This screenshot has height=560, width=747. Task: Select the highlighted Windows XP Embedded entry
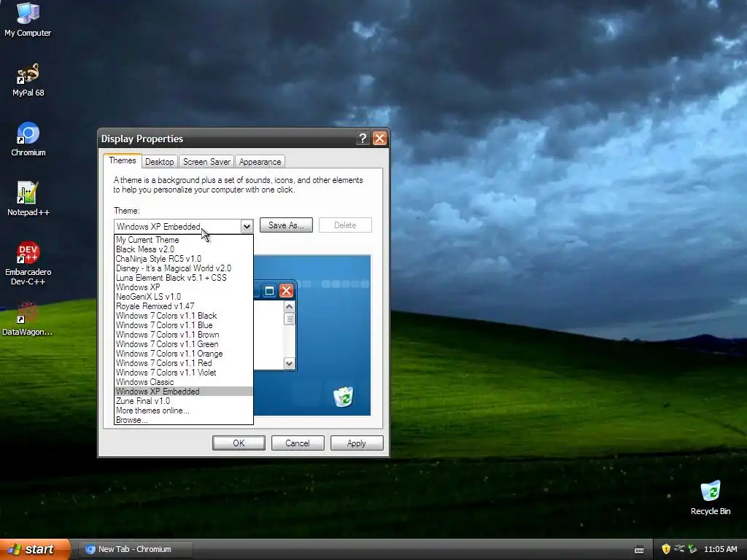coord(183,392)
